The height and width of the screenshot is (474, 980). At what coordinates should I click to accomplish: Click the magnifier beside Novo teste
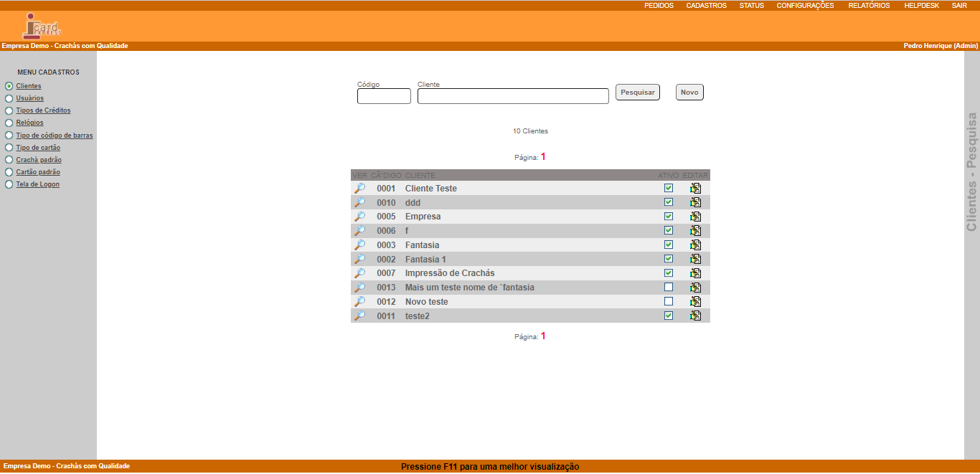tap(359, 301)
